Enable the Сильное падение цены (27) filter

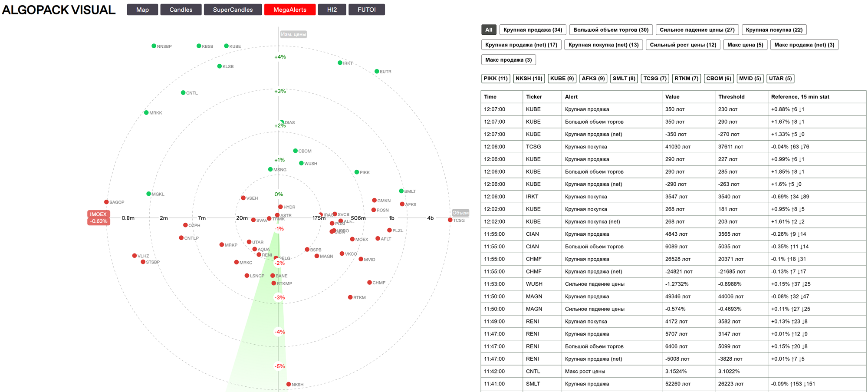pos(697,30)
